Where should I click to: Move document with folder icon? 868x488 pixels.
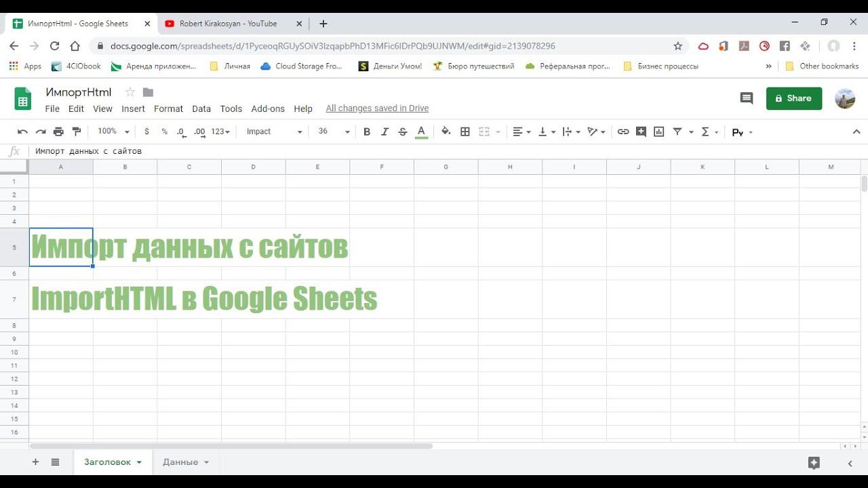(149, 92)
